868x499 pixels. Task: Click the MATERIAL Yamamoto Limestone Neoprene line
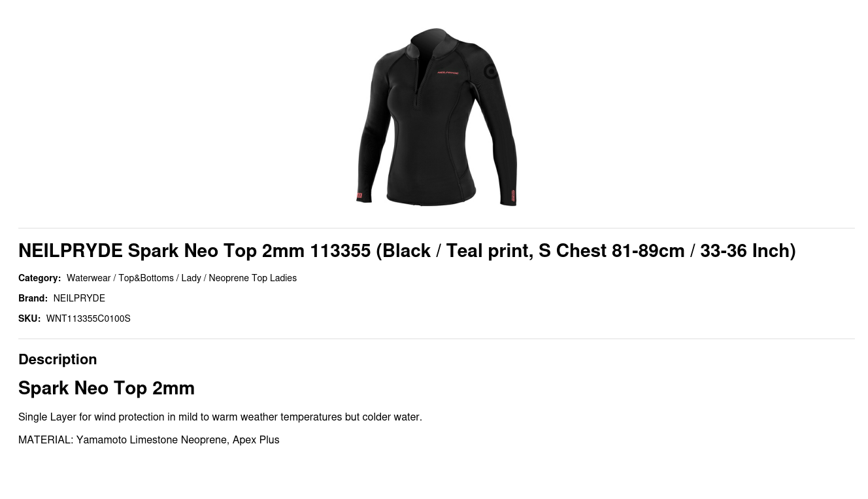(148, 439)
